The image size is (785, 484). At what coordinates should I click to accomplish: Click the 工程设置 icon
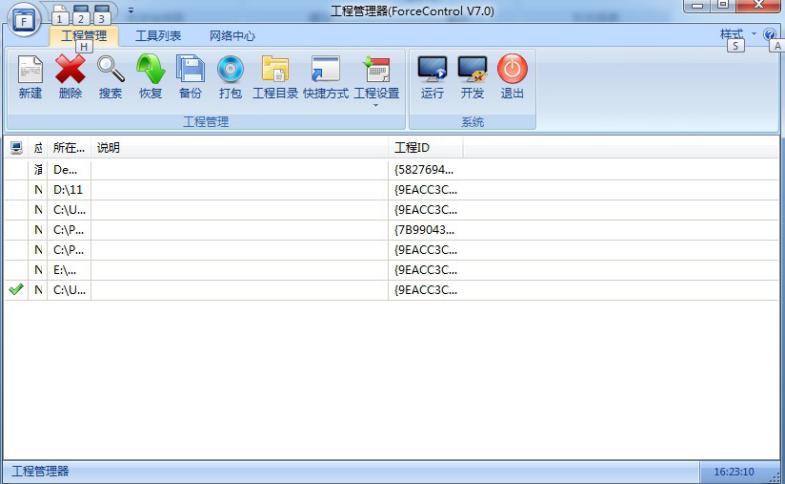point(376,69)
